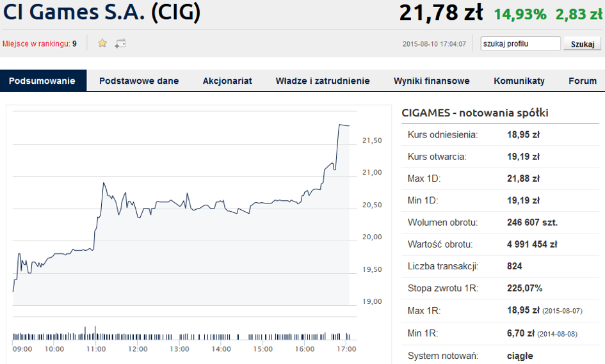The image size is (605, 364).
Task: Click the CIGAMES - notowania spółki heading
Action: pos(475,113)
